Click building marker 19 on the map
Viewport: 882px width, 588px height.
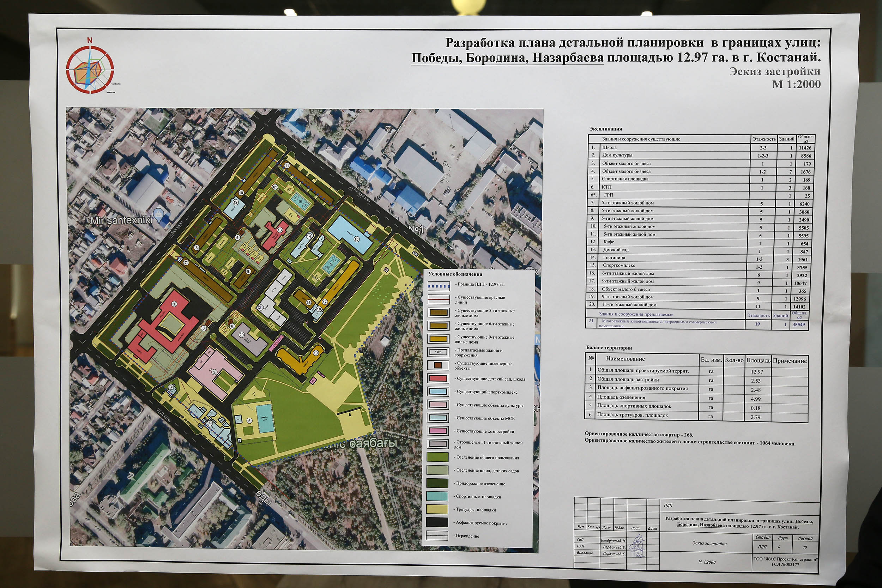(316, 352)
